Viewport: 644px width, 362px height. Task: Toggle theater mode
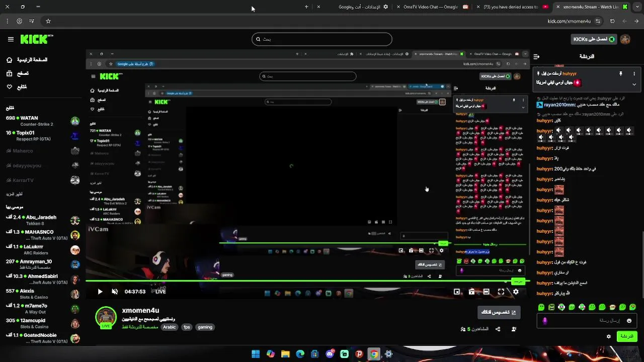(x=486, y=292)
